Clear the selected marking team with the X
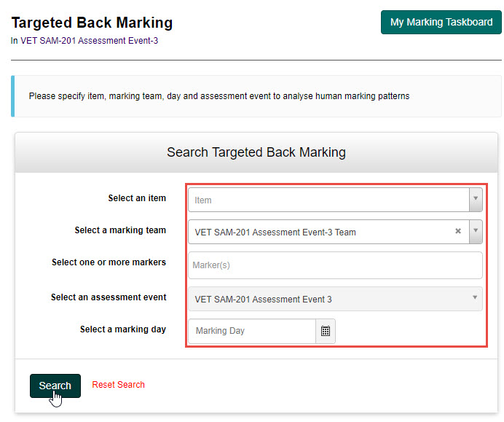 click(x=458, y=231)
